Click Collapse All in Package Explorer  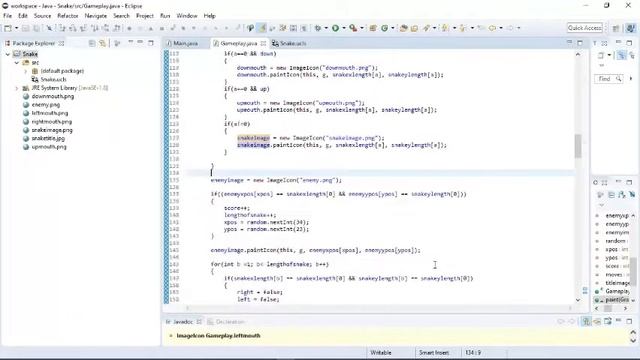pos(92,43)
